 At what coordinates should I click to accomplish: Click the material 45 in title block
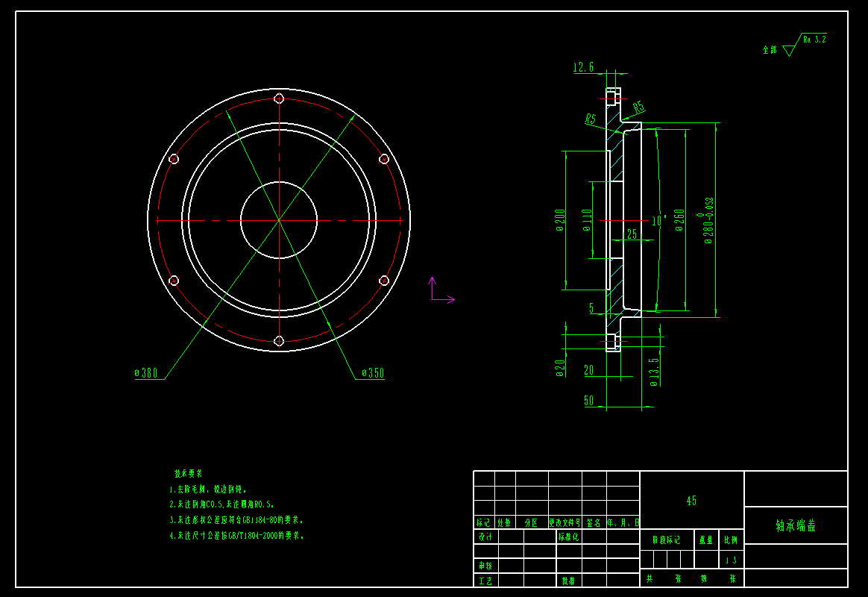[x=691, y=501]
